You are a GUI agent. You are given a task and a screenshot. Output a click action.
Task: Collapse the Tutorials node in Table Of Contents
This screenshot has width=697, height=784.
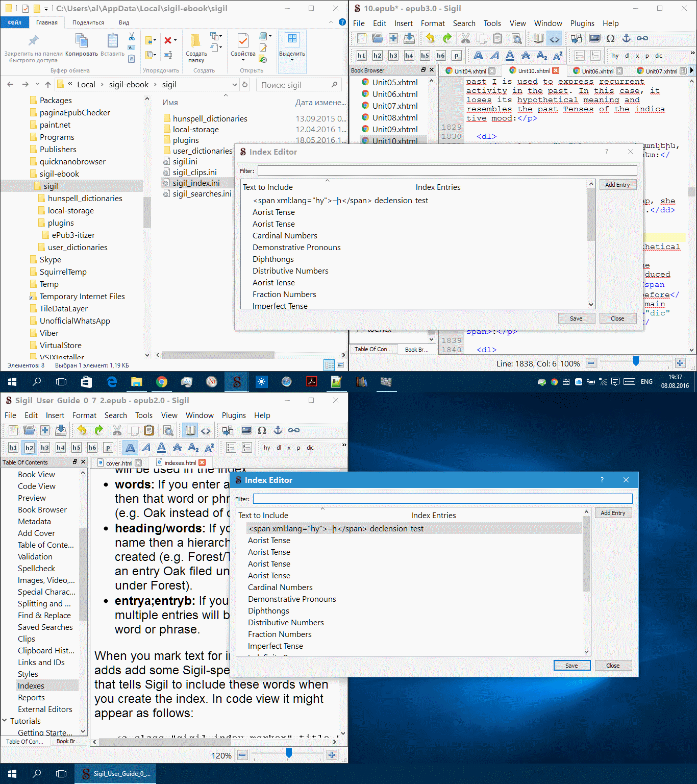(x=5, y=721)
